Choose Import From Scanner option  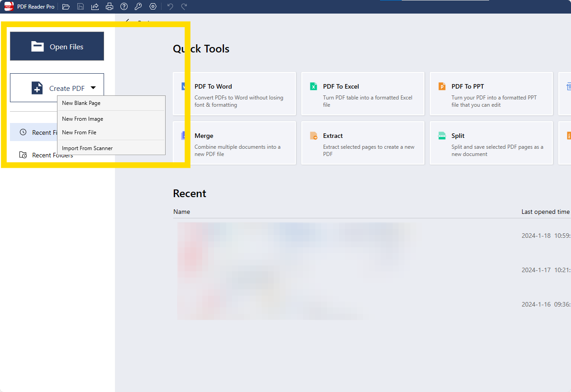point(87,148)
